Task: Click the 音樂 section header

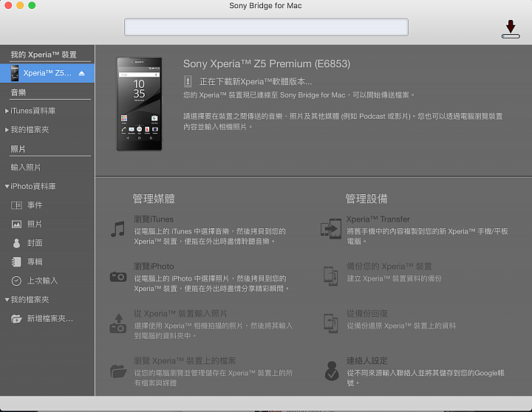Action: [x=18, y=92]
